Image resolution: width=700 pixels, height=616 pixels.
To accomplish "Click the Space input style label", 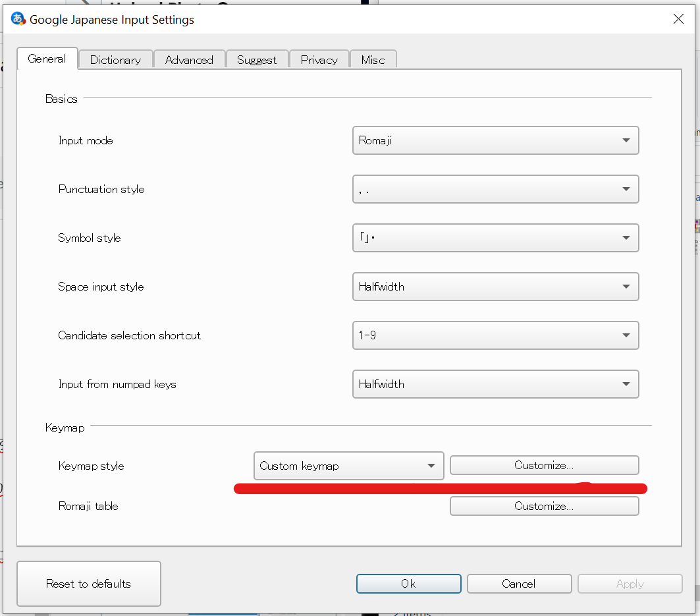I will (x=101, y=287).
